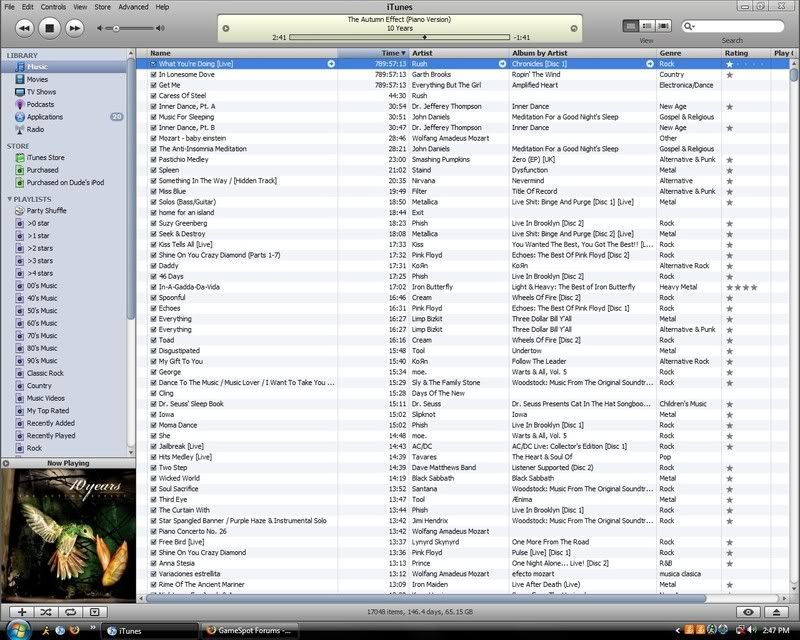
Task: Show or hide the artwork viewer panel
Action: click(x=94, y=611)
